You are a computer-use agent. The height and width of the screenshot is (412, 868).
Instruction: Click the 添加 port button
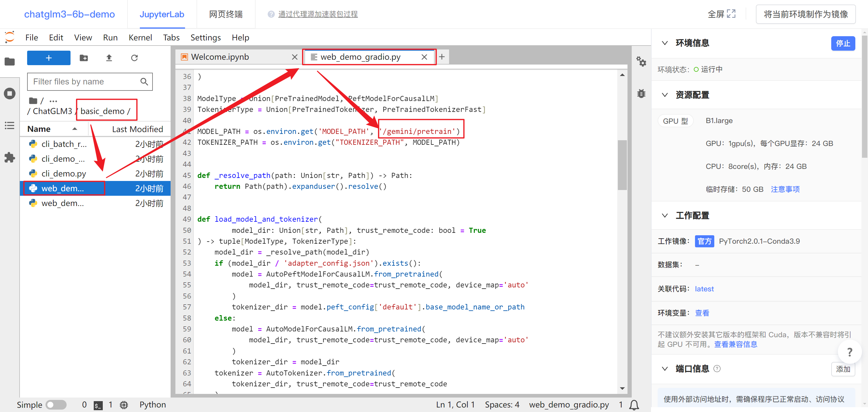pos(843,369)
